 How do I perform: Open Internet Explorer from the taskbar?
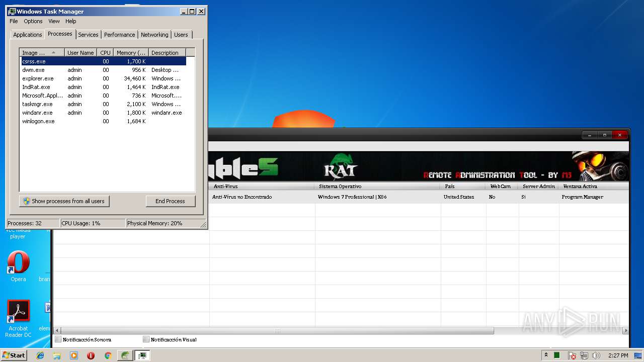tap(40, 355)
